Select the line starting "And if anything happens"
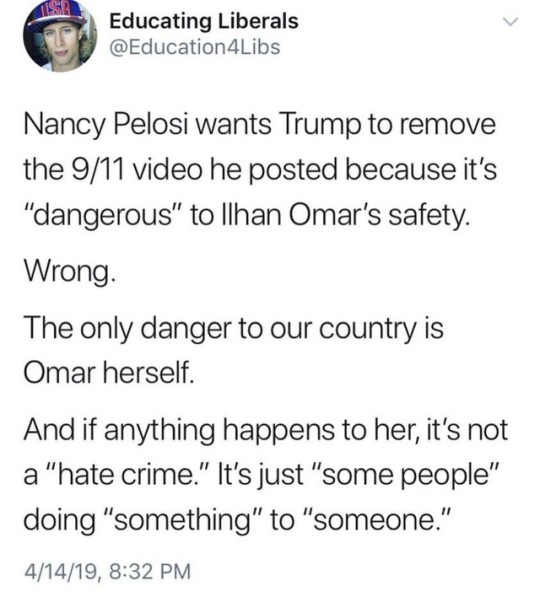Screen dimensions: 540x597 pyautogui.click(x=266, y=431)
